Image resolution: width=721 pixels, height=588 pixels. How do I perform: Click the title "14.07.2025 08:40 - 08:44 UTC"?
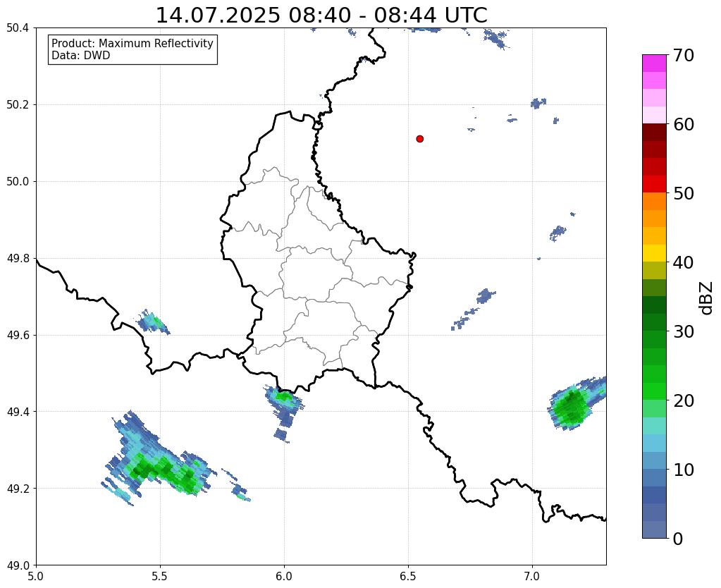coord(321,16)
